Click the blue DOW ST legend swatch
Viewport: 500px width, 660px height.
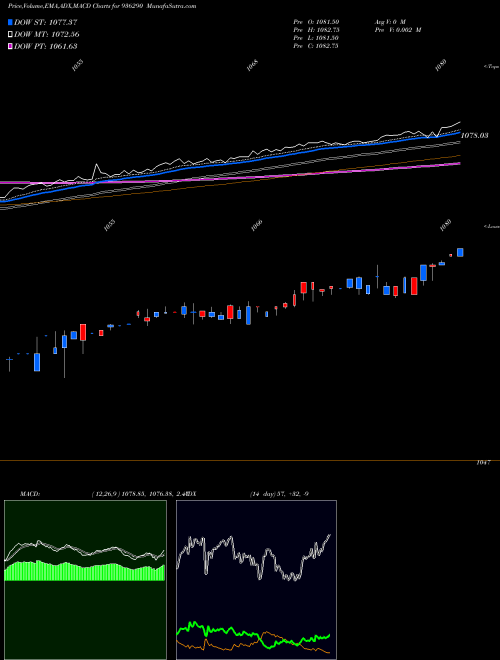[11, 22]
